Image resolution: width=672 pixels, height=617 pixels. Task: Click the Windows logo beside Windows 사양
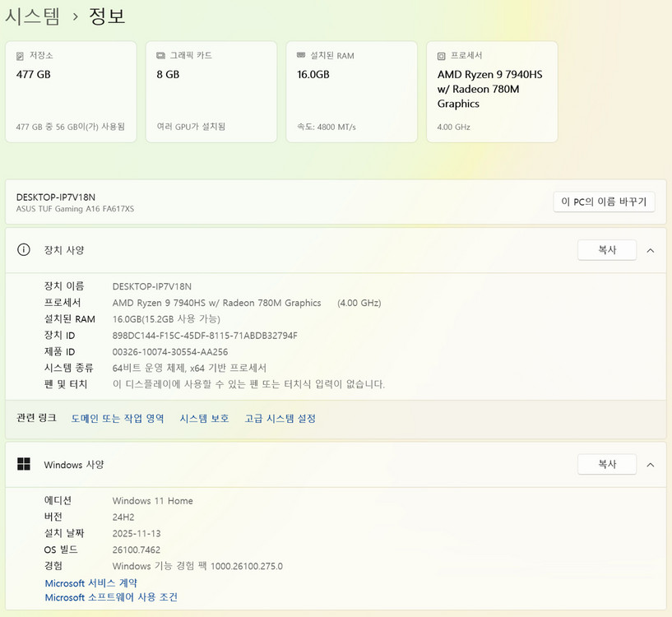click(x=24, y=464)
